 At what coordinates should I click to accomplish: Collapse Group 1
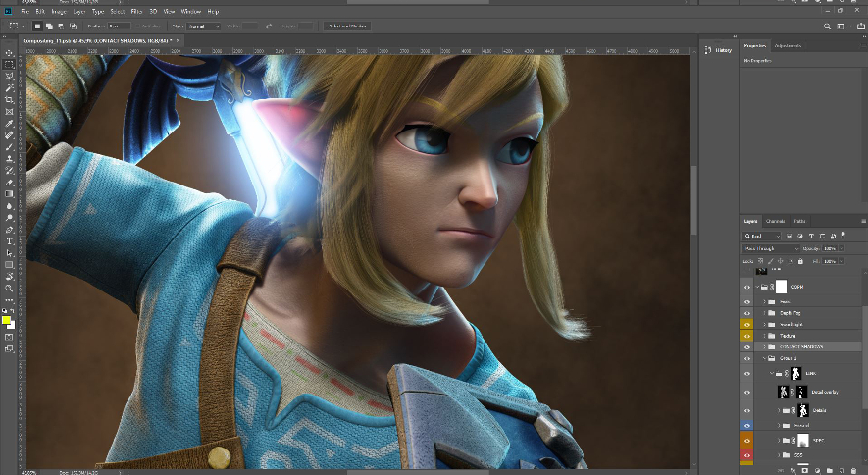(764, 359)
